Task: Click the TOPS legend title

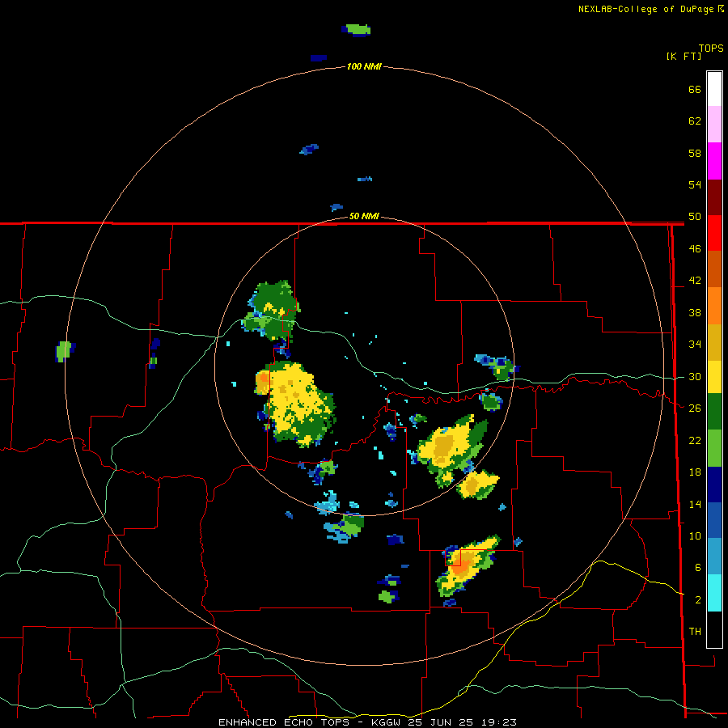Action: point(711,49)
